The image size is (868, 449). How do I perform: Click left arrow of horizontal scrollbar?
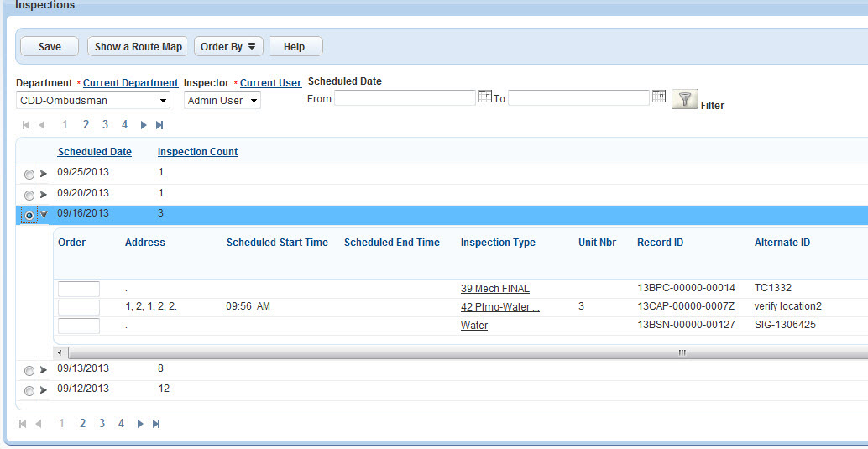(59, 352)
